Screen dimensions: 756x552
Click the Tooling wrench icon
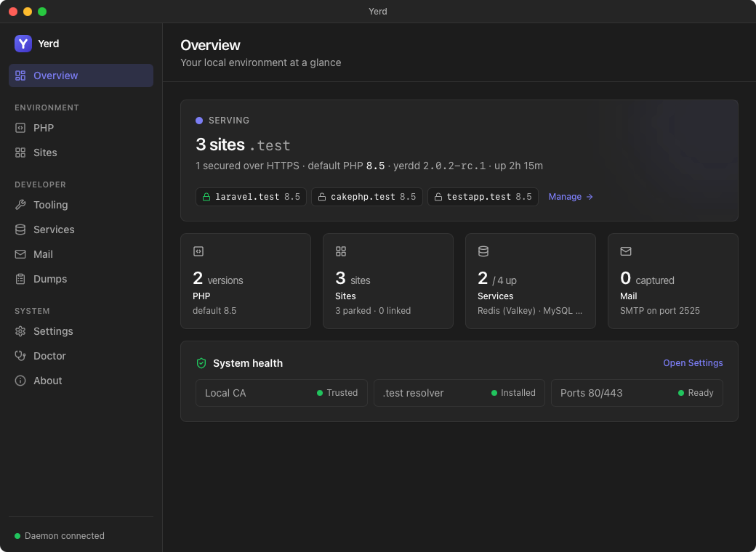point(20,205)
